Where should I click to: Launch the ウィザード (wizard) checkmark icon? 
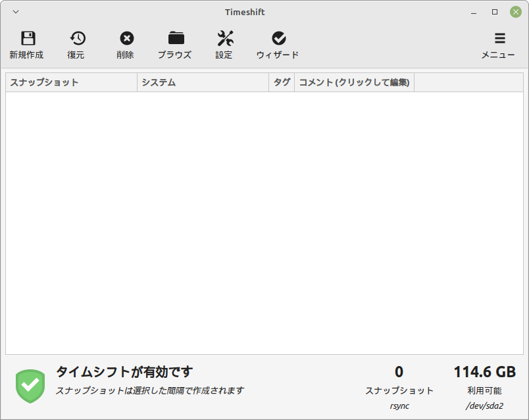(x=279, y=38)
